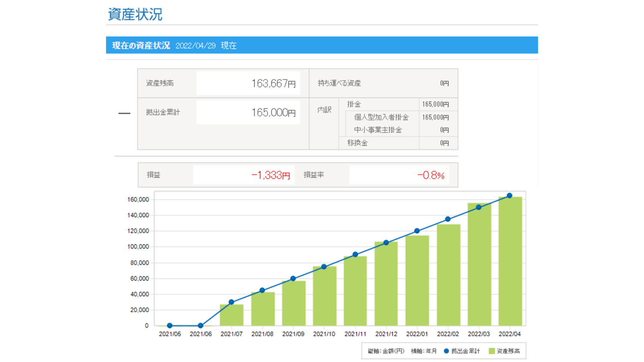This screenshot has width=644, height=362.
Task: Click the 損益 value -1,333円
Action: pyautogui.click(x=270, y=175)
